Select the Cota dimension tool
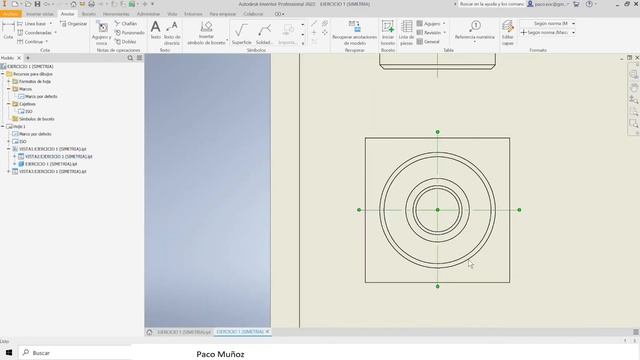The width and height of the screenshot is (640, 360). (x=8, y=31)
